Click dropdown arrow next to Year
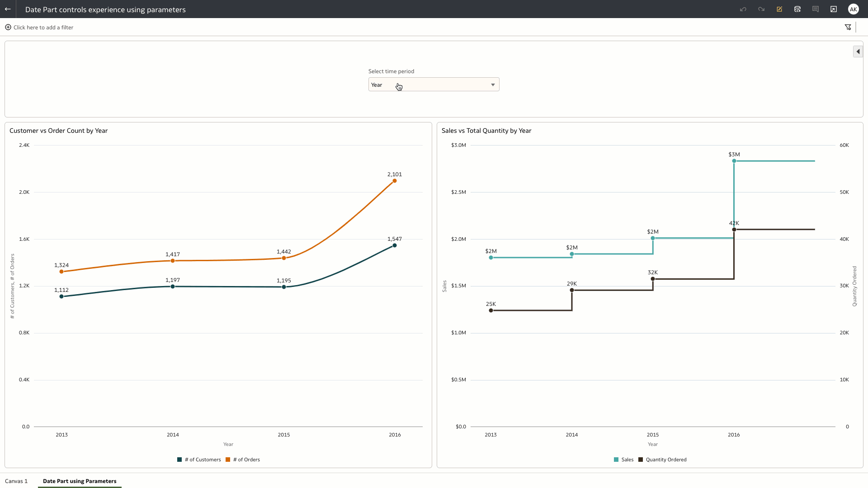 (x=493, y=85)
